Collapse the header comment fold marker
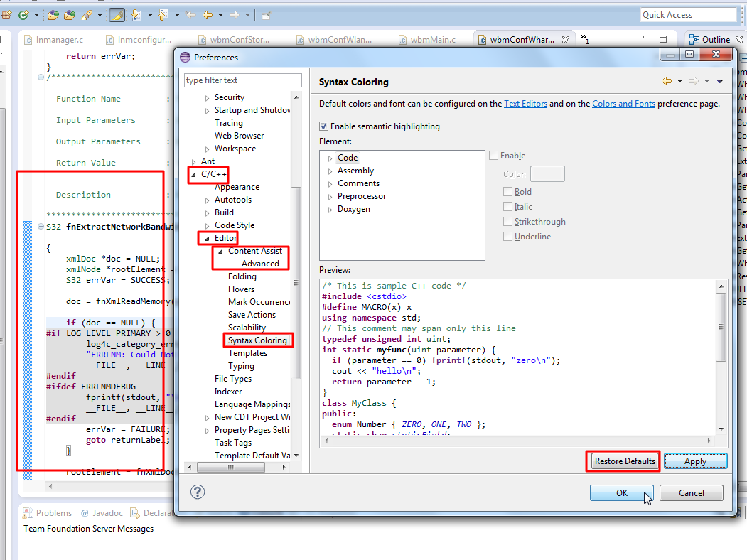This screenshot has height=560, width=747. [41, 77]
